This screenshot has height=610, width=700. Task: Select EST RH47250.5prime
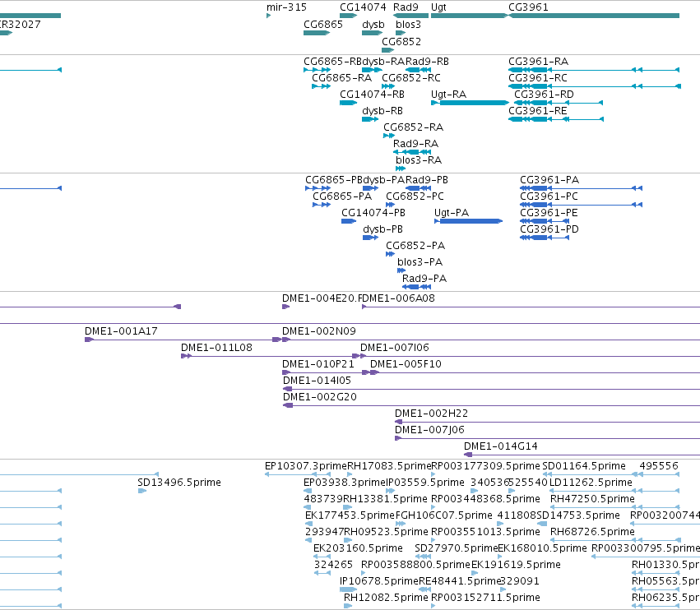[592, 499]
